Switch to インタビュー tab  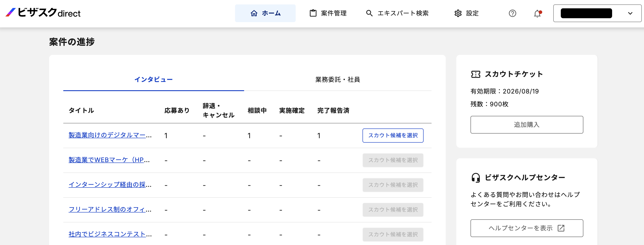[x=154, y=80]
